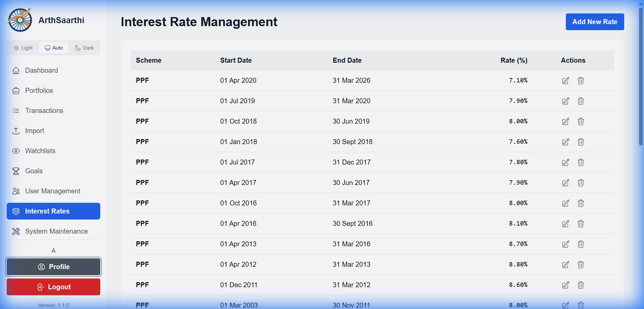Viewport: 644px width, 309px height.
Task: Open the Dashboard section
Action: click(41, 70)
